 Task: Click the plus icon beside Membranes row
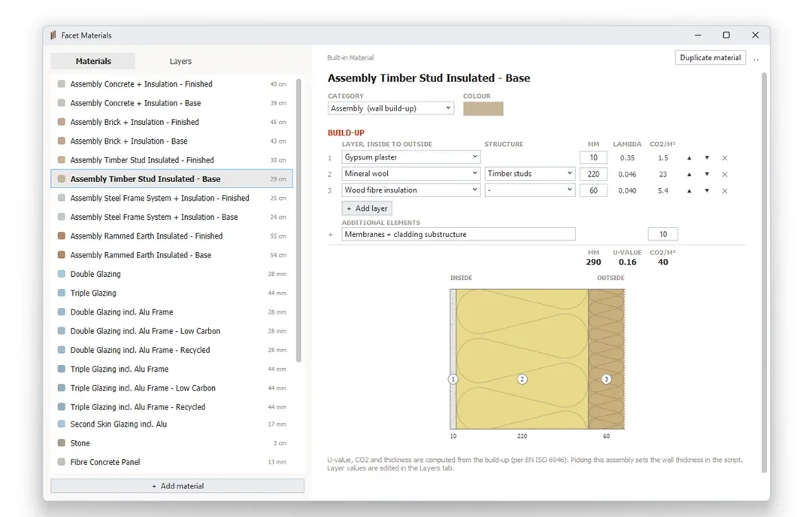(x=330, y=234)
